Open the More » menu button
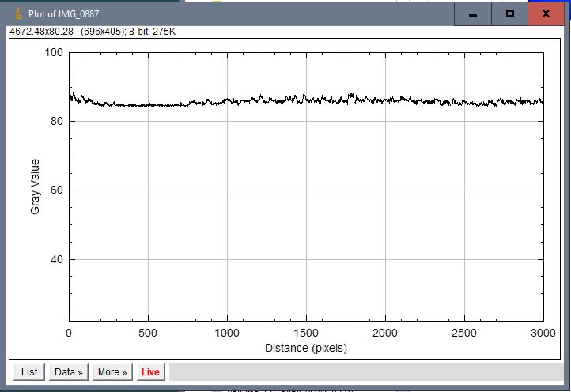 point(112,371)
